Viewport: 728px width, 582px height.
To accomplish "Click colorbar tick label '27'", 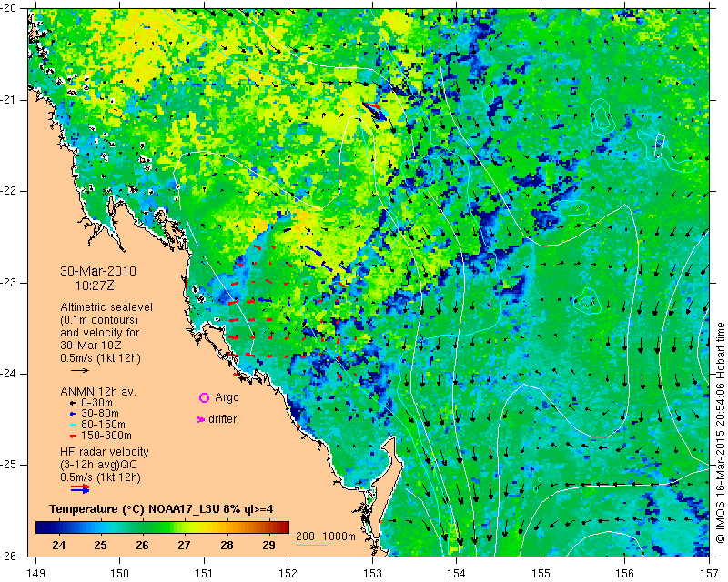I will pos(185,545).
